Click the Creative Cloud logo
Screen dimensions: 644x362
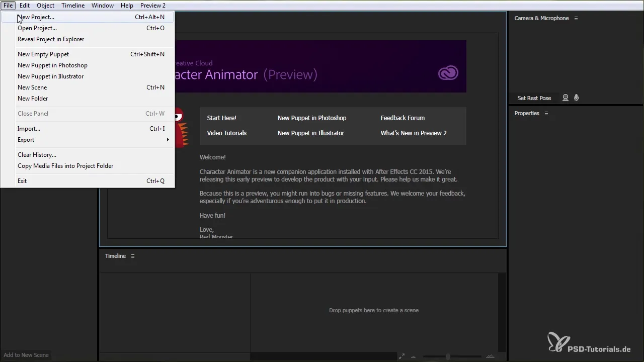pyautogui.click(x=448, y=74)
